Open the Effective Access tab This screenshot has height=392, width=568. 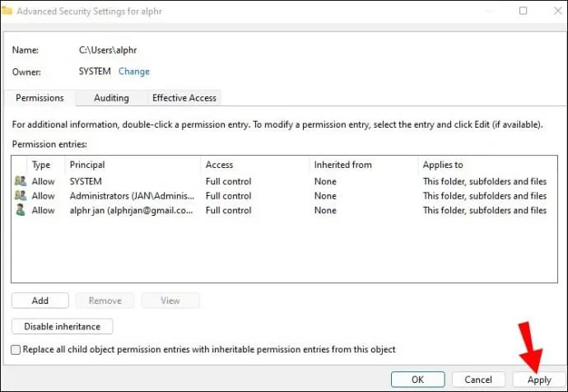(x=184, y=98)
